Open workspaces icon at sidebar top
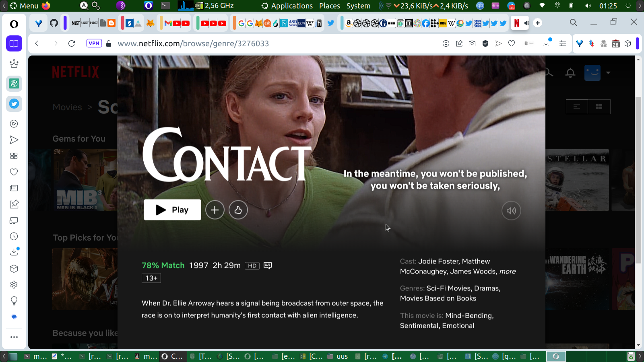Screen dimensions: 644x362 (x=14, y=43)
